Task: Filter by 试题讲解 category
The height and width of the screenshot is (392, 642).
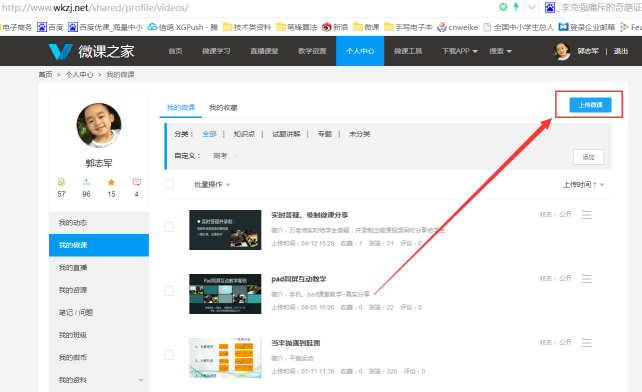Action: coord(286,134)
